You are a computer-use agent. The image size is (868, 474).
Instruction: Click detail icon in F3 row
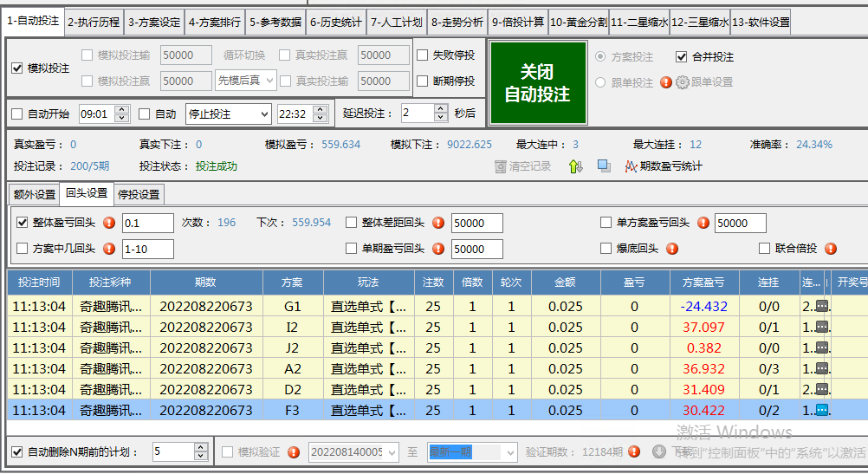[x=822, y=411]
